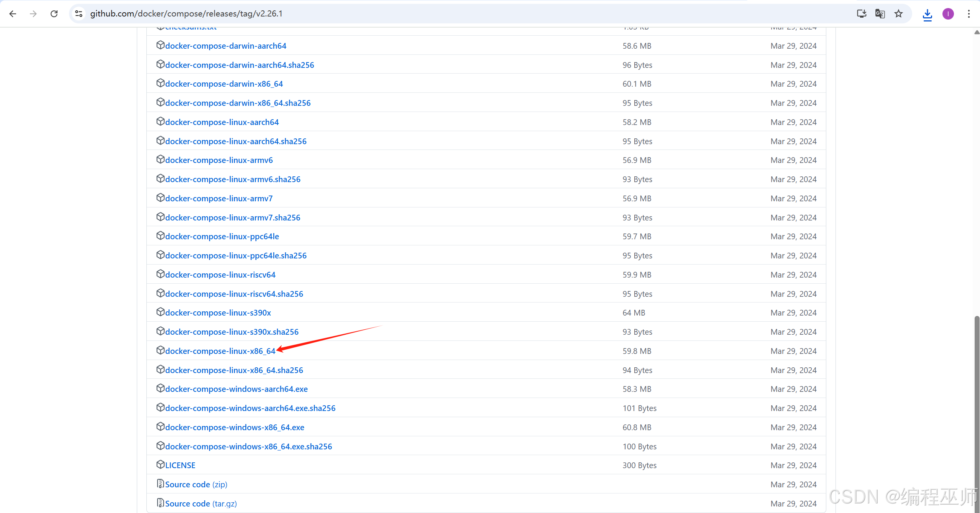980x513 pixels.
Task: Open docker-compose-linux-ppc64le.sha256
Action: (x=236, y=256)
